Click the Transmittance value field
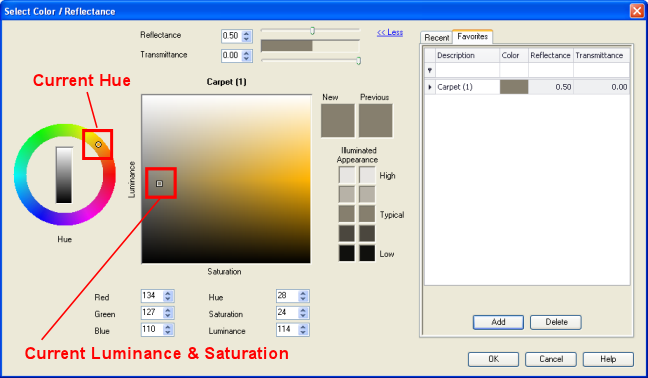The height and width of the screenshot is (378, 648). pyautogui.click(x=231, y=55)
